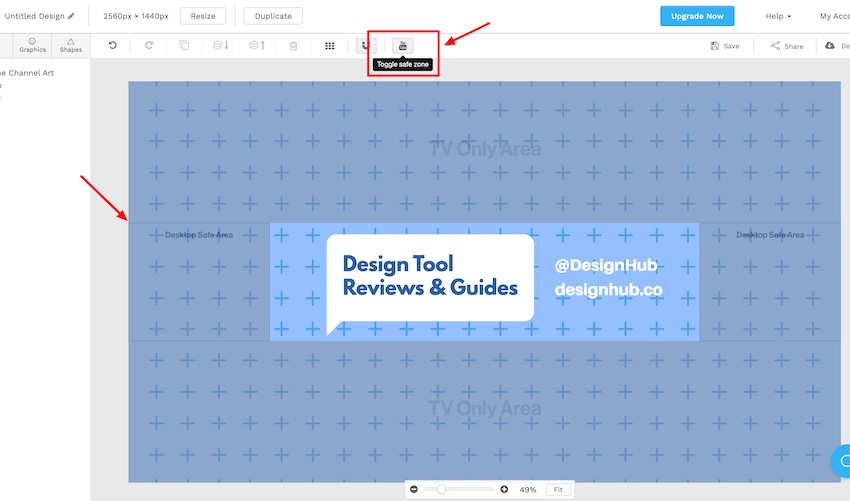Viewport: 850px width, 501px height.
Task: Send layer backward with the layers-down icon
Action: (221, 46)
